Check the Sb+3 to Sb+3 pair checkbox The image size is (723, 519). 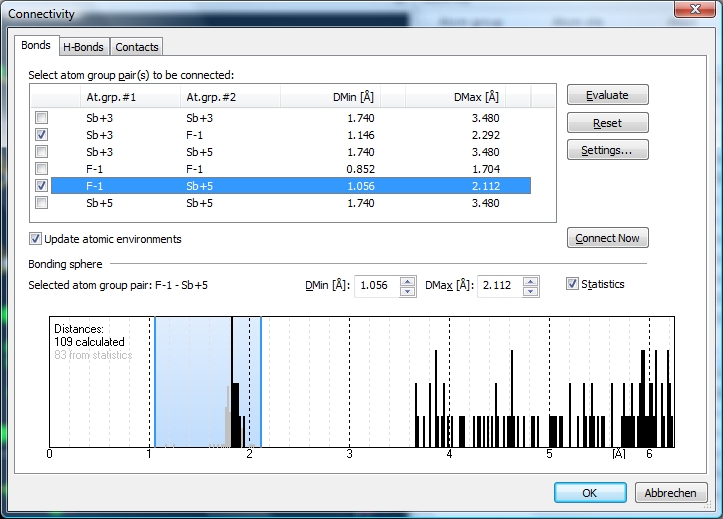coord(42,117)
